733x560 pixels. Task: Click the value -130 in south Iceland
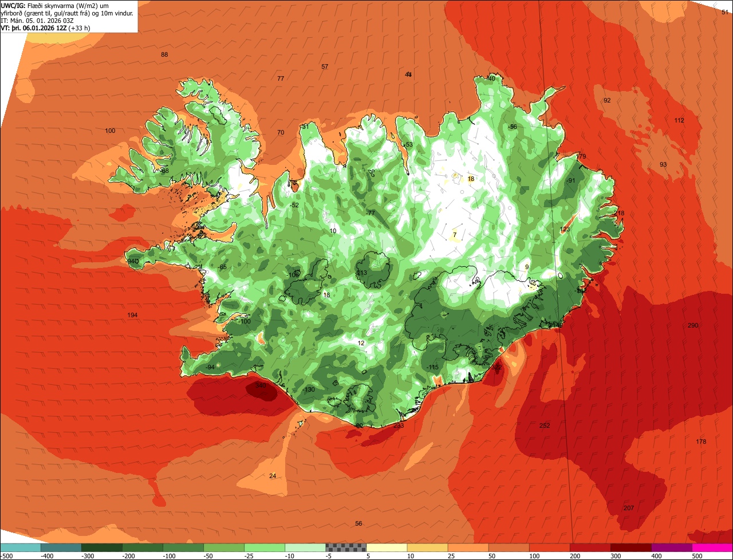(x=309, y=390)
